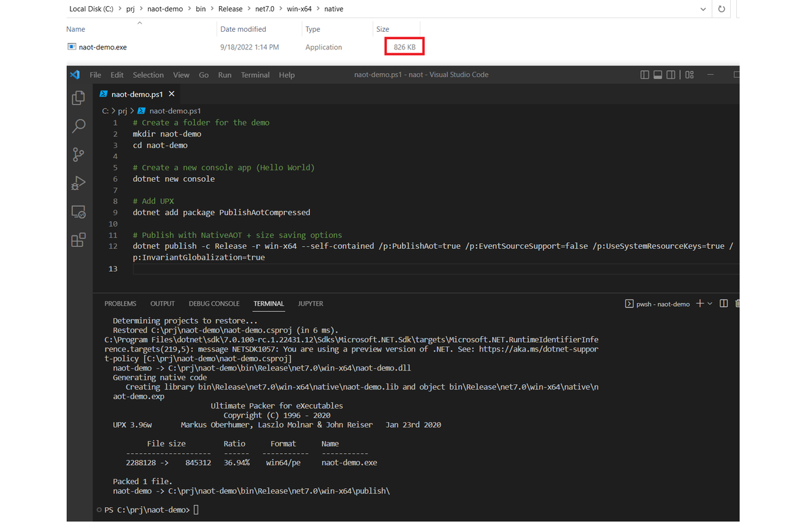The width and height of the screenshot is (812, 522).
Task: Open the Help menu
Action: [x=287, y=75]
